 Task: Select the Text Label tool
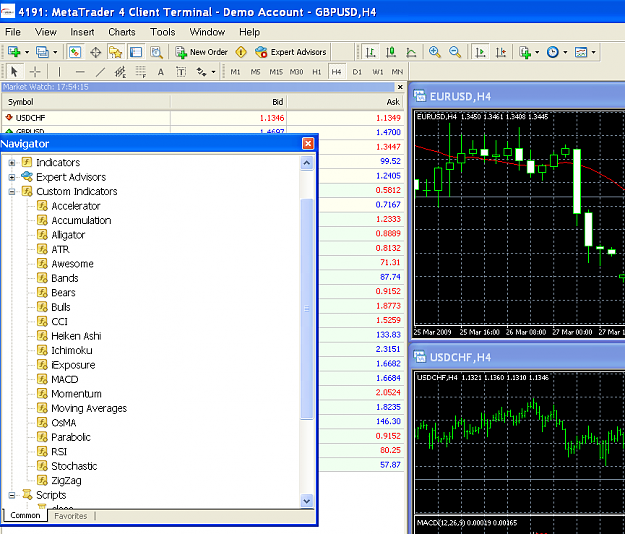click(181, 72)
